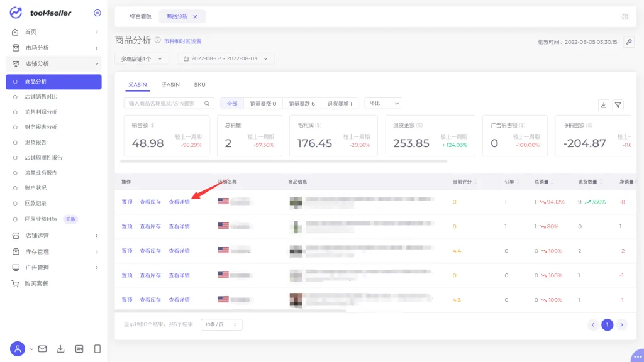The width and height of the screenshot is (644, 362).
Task: Select the 父ASIN tab
Action: tap(137, 85)
